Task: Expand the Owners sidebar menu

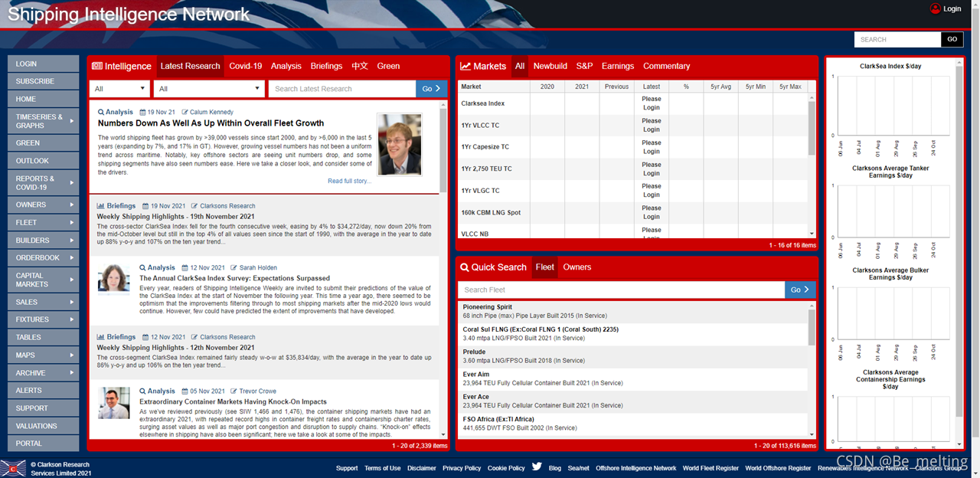Action: 44,205
